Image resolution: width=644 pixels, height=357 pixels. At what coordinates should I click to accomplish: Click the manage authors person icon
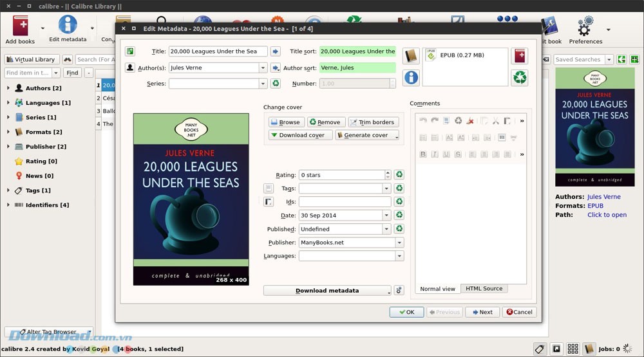point(130,68)
